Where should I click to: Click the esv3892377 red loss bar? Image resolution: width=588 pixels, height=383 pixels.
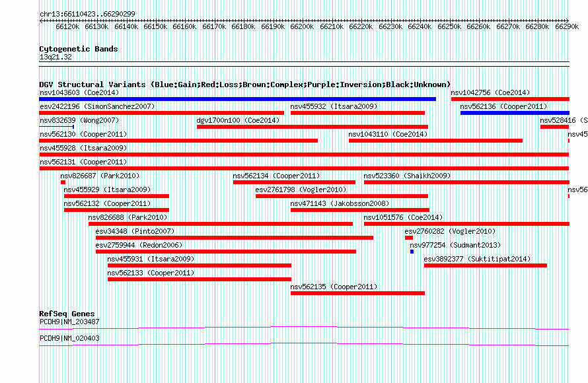pyautogui.click(x=486, y=265)
